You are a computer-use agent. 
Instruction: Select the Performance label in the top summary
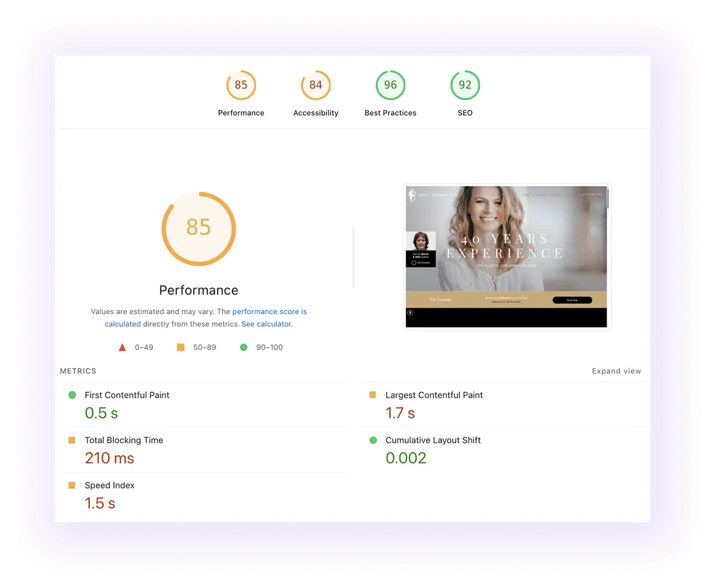point(241,113)
